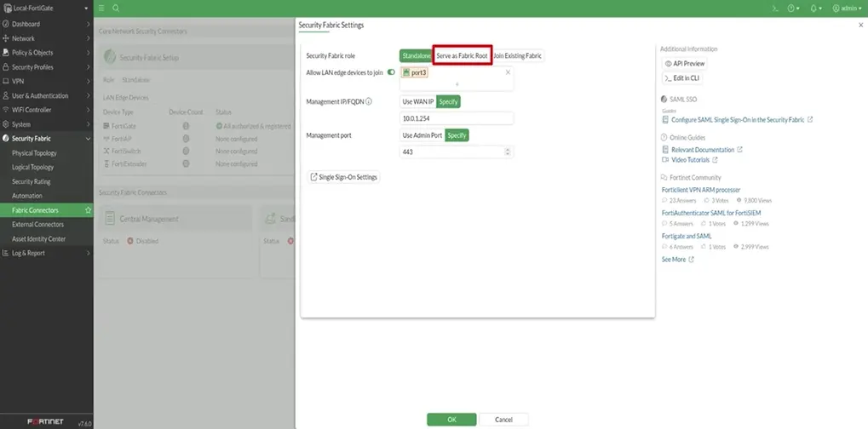Toggle Allow LAN edge devices to join
Image resolution: width=868 pixels, height=429 pixels.
coord(391,71)
